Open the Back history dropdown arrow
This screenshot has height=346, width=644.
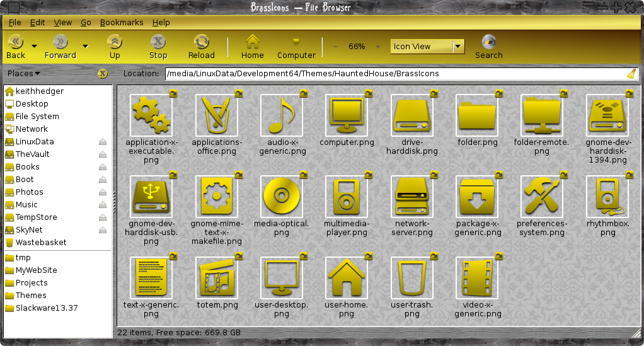tap(35, 47)
